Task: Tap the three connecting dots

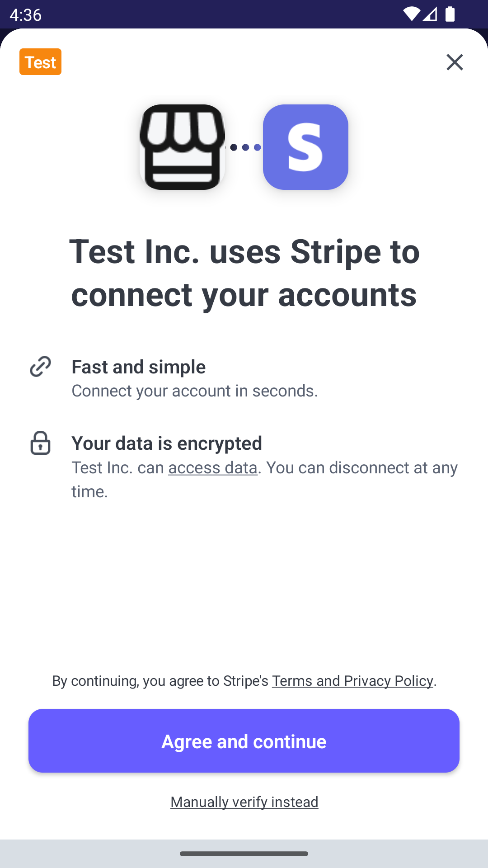Action: tap(245, 147)
